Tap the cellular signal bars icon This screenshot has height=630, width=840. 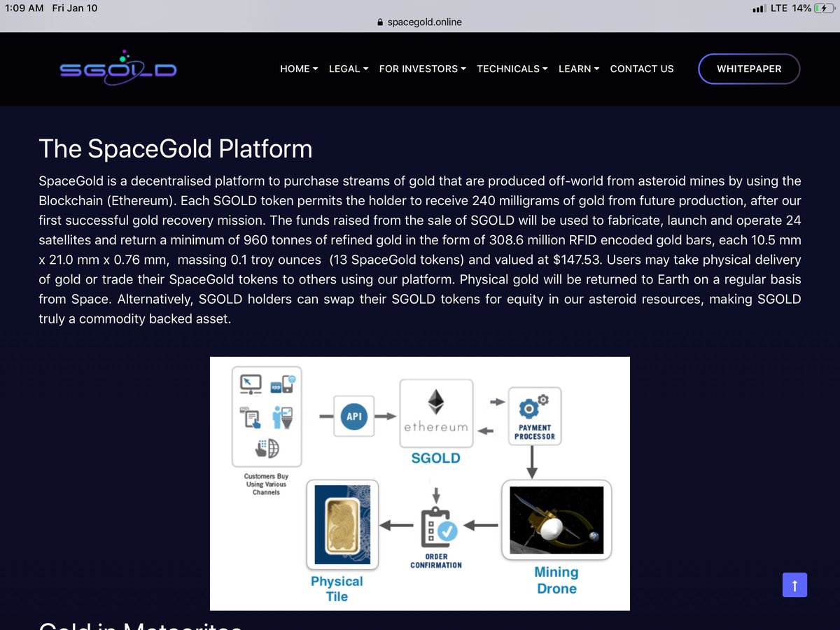pyautogui.click(x=759, y=8)
